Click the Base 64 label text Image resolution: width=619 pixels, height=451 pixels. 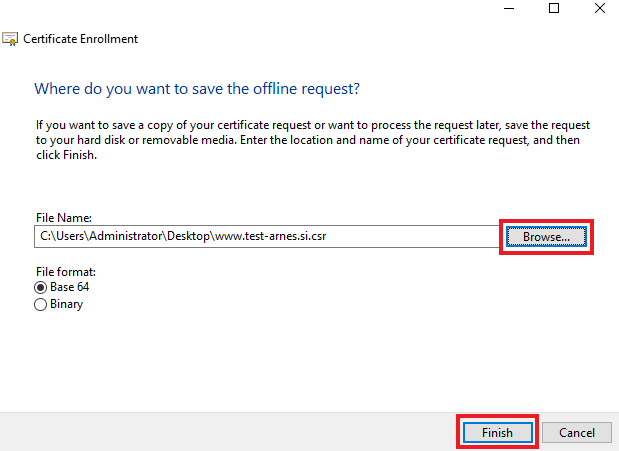pos(69,287)
